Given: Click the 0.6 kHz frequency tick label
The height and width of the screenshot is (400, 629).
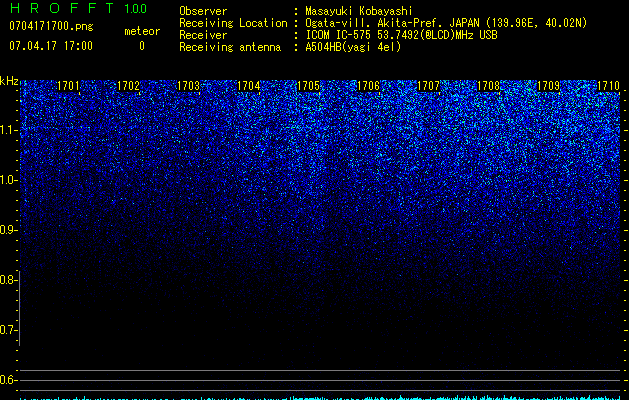Looking at the screenshot, I should tap(8, 380).
